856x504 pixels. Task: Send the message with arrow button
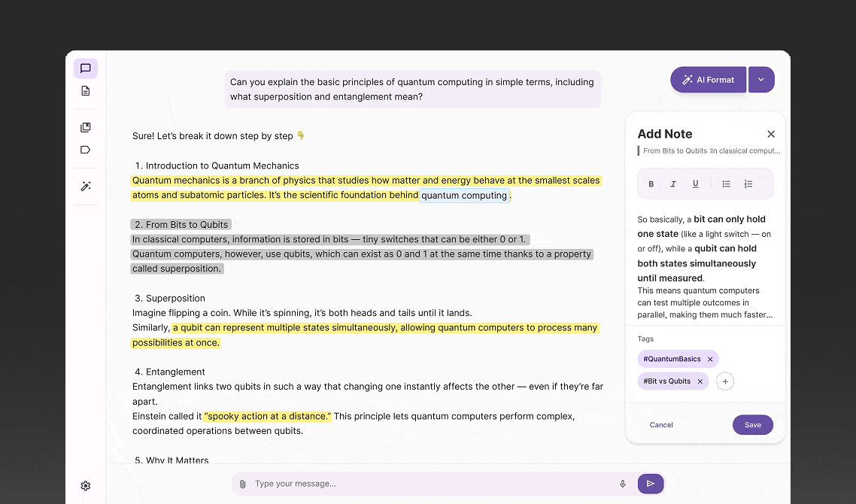pyautogui.click(x=651, y=484)
